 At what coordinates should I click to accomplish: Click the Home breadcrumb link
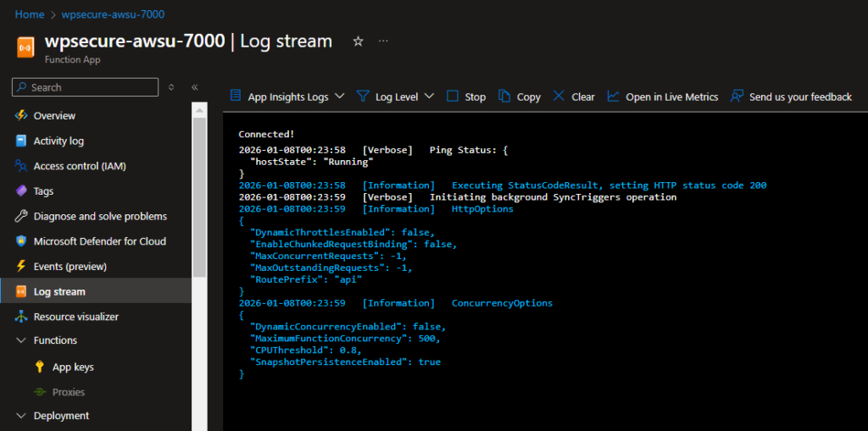coord(30,14)
